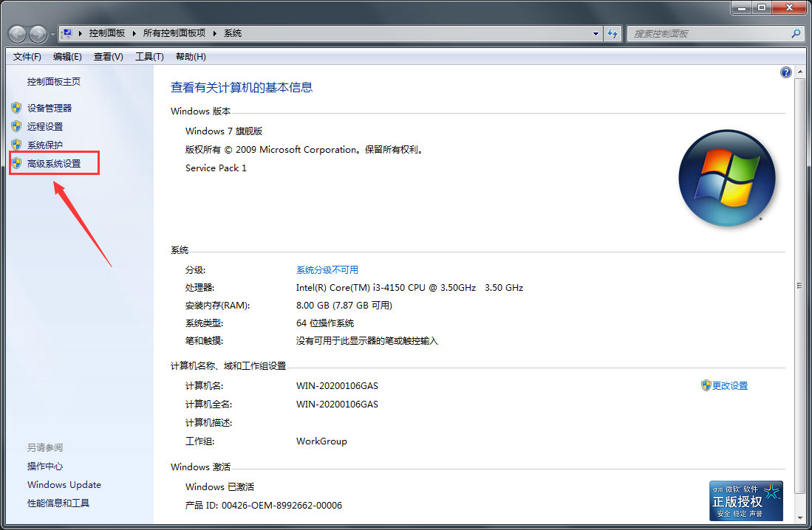Refresh the page with the refresh icon

point(613,34)
